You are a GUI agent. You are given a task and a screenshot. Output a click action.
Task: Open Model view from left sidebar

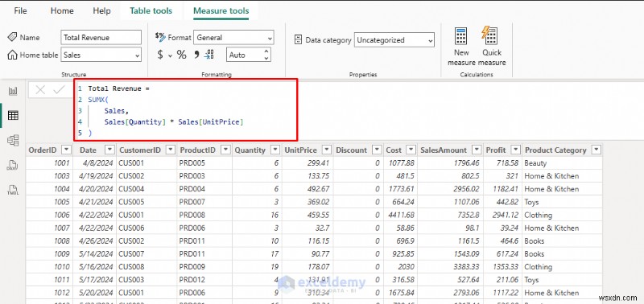click(13, 140)
